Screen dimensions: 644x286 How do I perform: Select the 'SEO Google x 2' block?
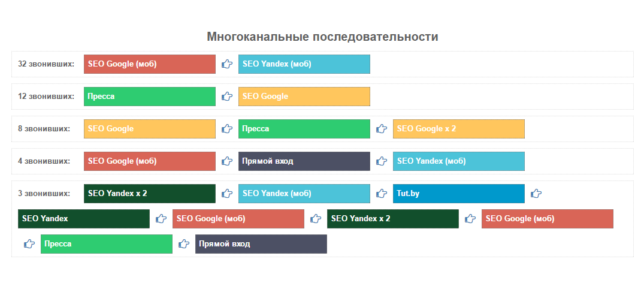click(x=458, y=129)
